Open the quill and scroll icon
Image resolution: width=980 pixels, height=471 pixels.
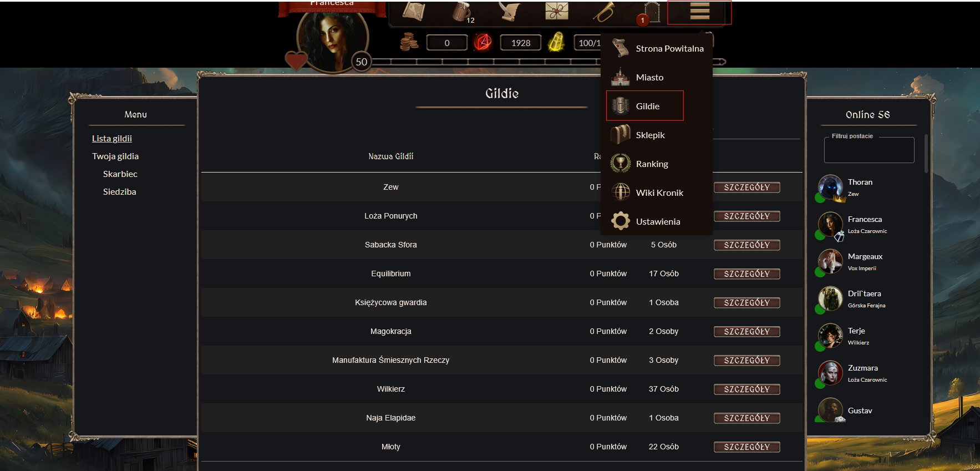[510, 11]
